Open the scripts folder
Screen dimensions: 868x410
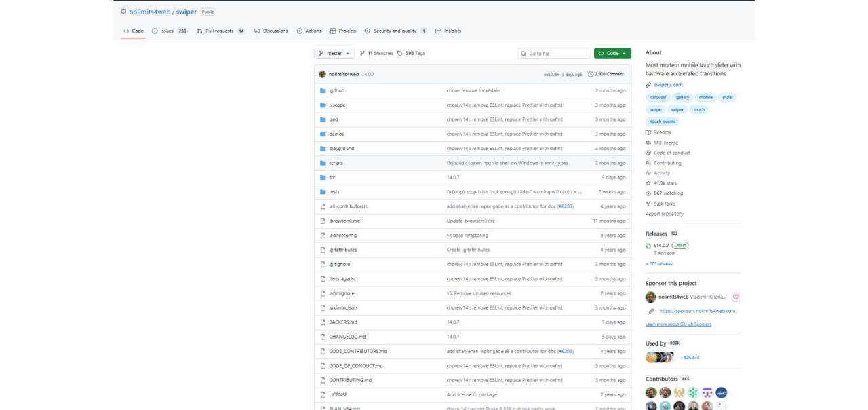[x=336, y=163]
